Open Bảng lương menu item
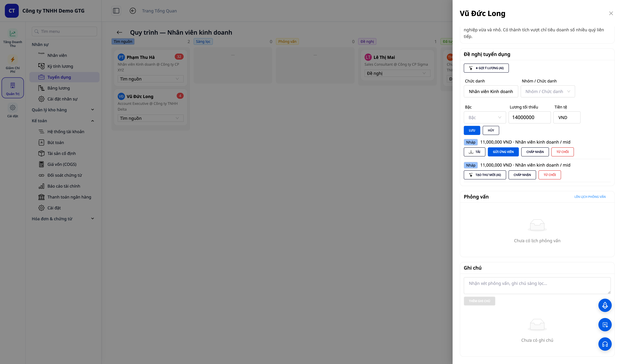This screenshot has width=622, height=364. click(64, 88)
